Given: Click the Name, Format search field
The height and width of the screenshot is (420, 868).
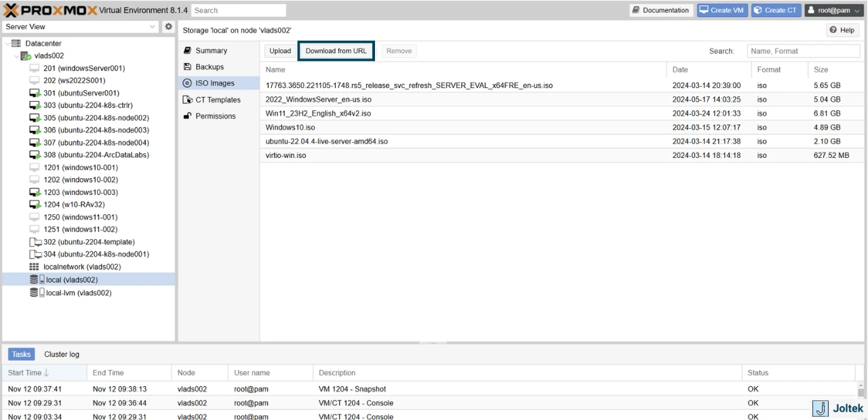Looking at the screenshot, I should [804, 51].
